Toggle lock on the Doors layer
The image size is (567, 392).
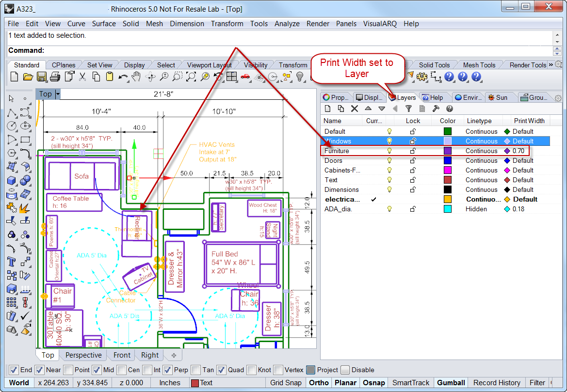tap(413, 160)
